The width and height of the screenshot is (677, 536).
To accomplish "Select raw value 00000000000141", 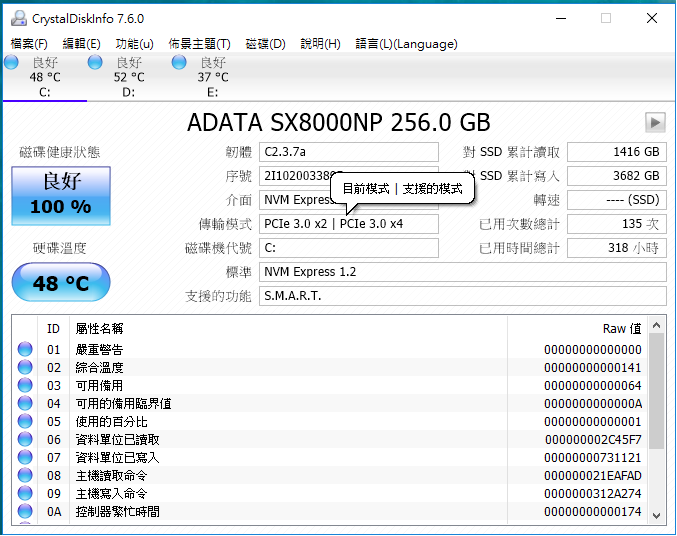I will click(x=593, y=368).
